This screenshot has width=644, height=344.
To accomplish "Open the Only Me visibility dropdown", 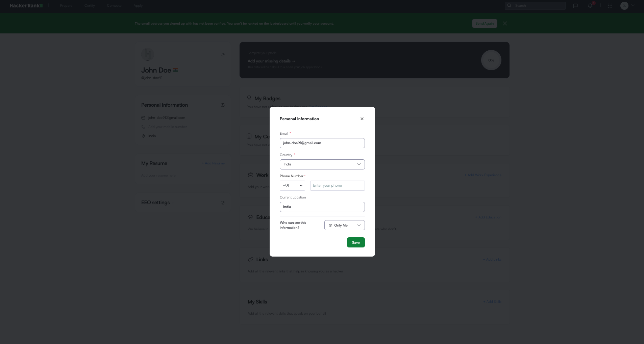I will [x=345, y=225].
